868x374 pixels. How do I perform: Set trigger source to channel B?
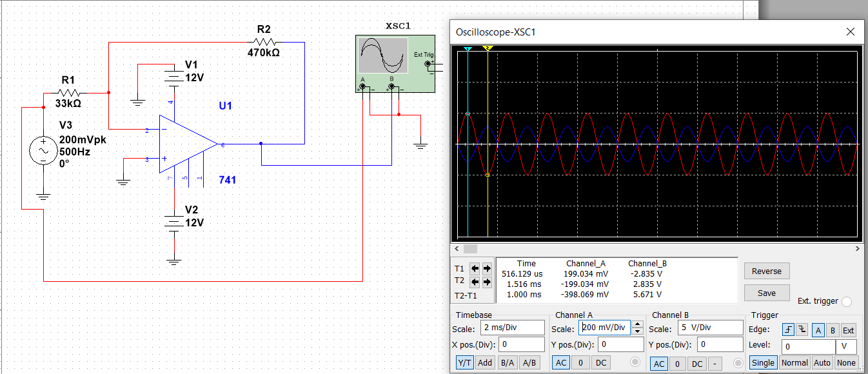point(833,330)
